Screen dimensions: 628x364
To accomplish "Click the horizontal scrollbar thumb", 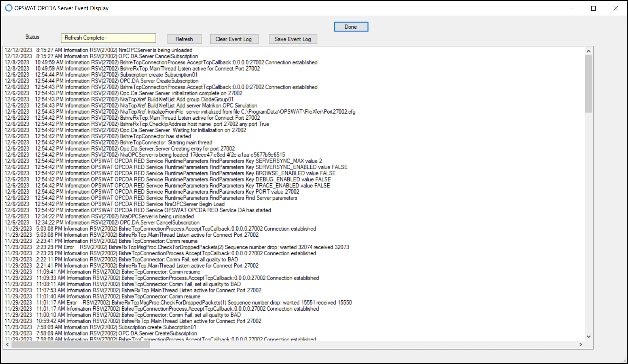I will click(x=81, y=345).
